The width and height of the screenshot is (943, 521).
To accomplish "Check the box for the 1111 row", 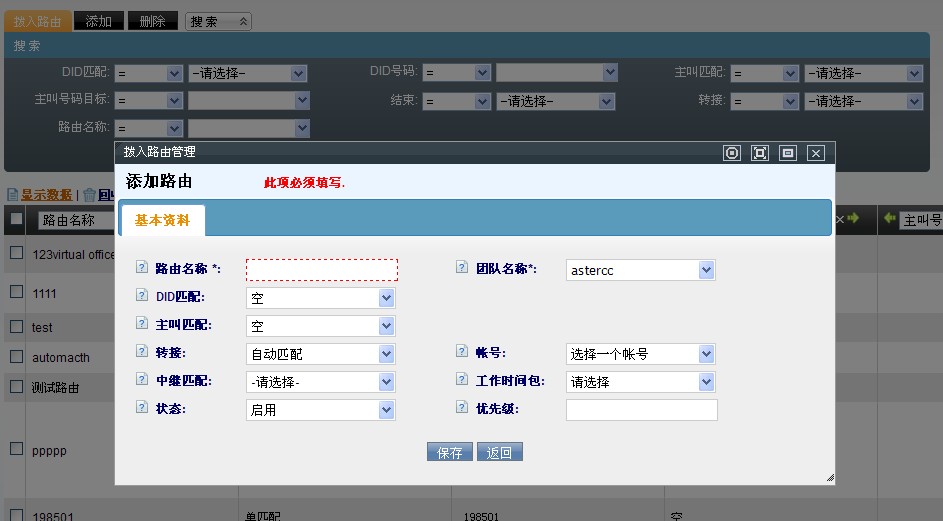I will [x=16, y=292].
